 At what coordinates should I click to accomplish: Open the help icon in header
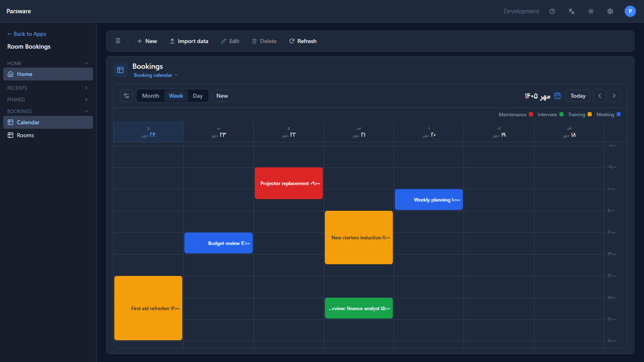[552, 11]
